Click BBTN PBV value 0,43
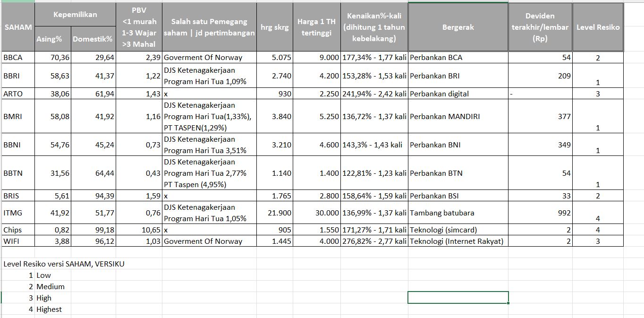This screenshot has width=644, height=318. 139,173
